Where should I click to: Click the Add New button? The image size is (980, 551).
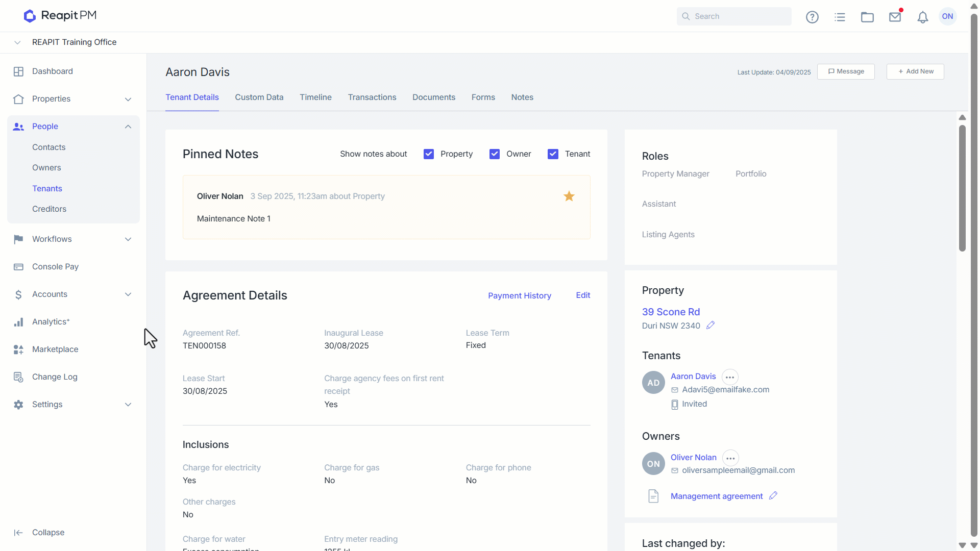point(915,71)
